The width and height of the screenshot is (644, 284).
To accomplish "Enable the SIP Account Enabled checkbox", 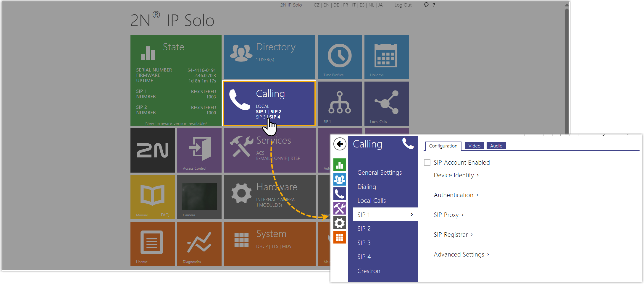I will coord(427,163).
